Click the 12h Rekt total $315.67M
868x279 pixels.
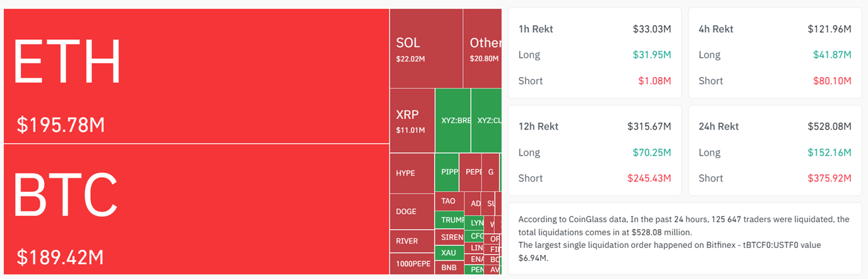click(x=649, y=127)
